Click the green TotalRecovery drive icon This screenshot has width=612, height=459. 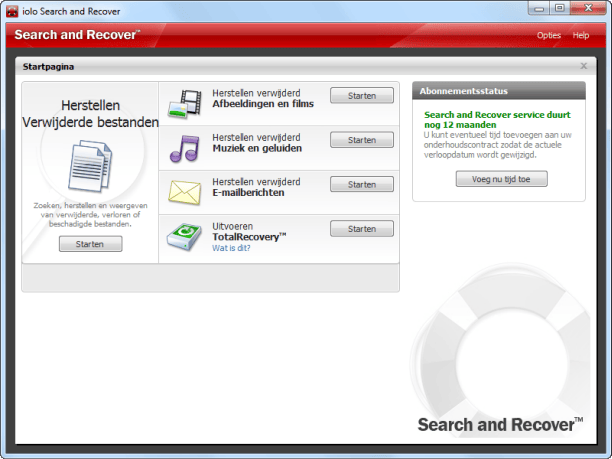[184, 237]
